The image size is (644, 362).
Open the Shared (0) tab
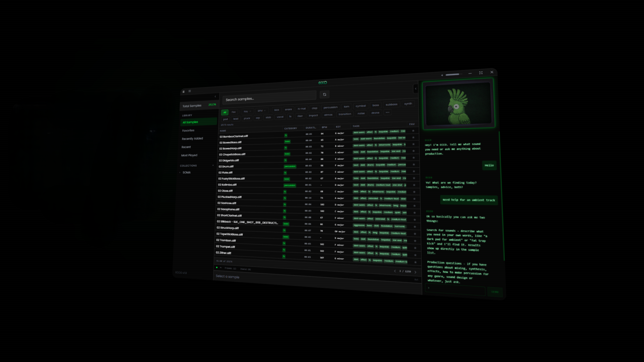click(x=246, y=269)
